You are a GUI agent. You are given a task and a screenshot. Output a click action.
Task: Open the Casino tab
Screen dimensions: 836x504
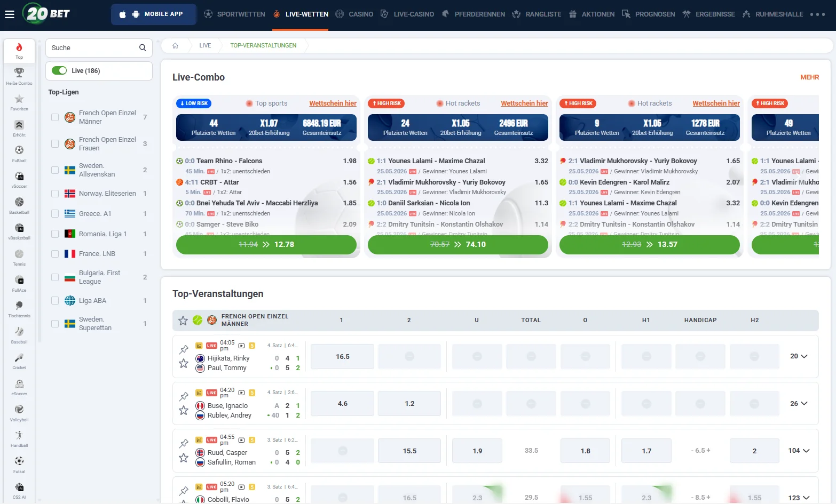click(x=354, y=14)
